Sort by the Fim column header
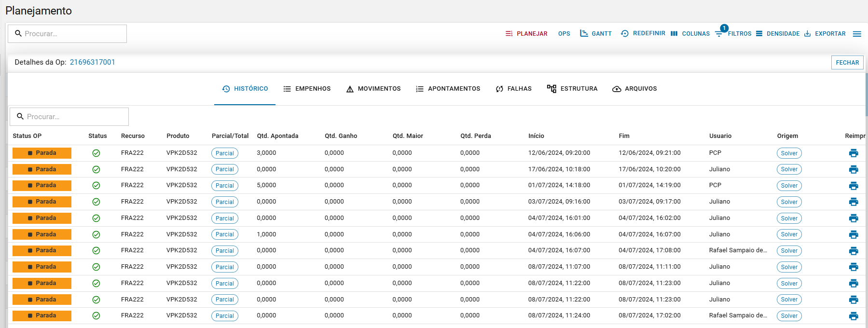The height and width of the screenshot is (328, 868). [624, 136]
